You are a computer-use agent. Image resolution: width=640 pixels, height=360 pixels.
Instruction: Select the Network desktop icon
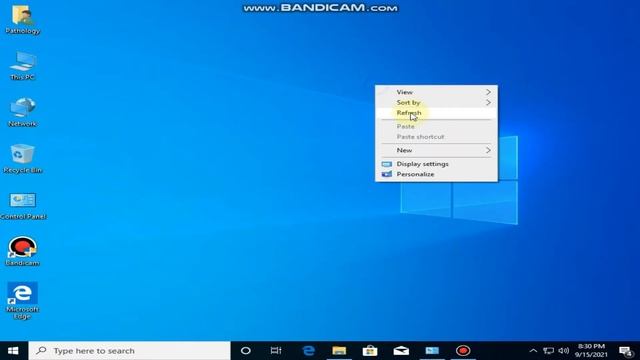[x=22, y=112]
